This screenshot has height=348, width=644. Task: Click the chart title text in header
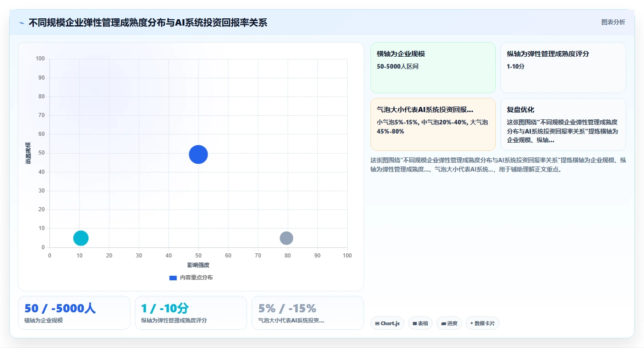[x=148, y=23]
